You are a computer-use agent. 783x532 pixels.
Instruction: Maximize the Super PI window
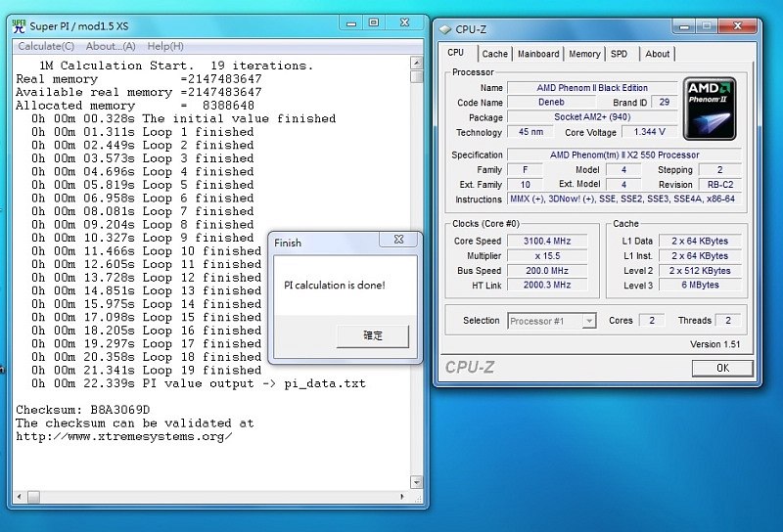click(x=374, y=22)
